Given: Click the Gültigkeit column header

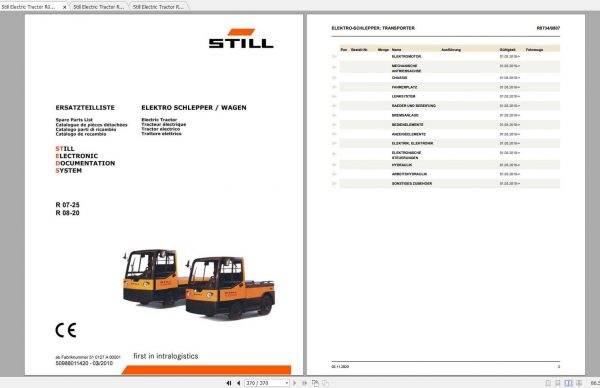Looking at the screenshot, I should 507,50.
